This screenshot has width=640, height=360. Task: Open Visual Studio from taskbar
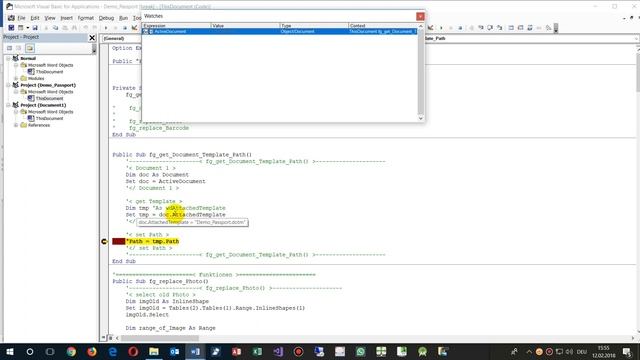[x=278, y=351]
